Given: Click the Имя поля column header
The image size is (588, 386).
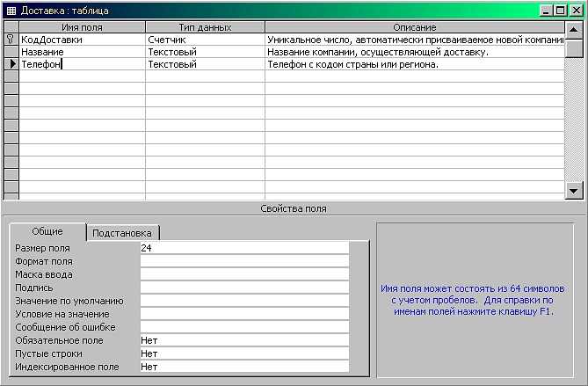Looking at the screenshot, I should click(82, 27).
